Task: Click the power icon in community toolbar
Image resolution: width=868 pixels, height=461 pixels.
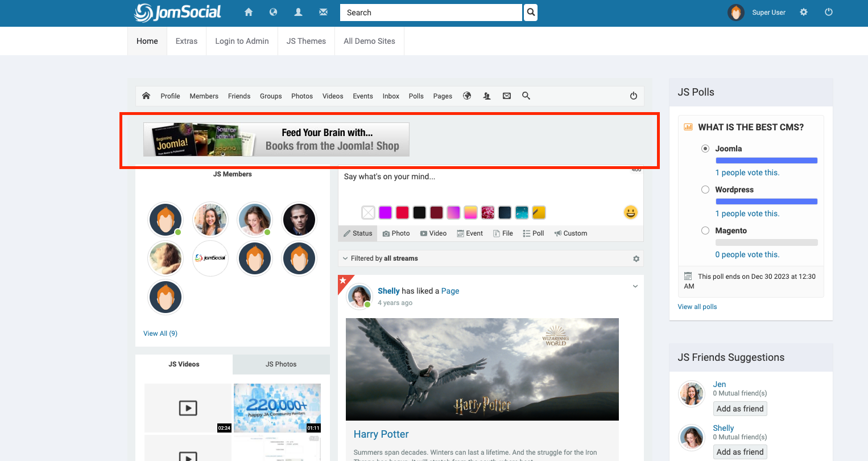Action: pos(634,96)
